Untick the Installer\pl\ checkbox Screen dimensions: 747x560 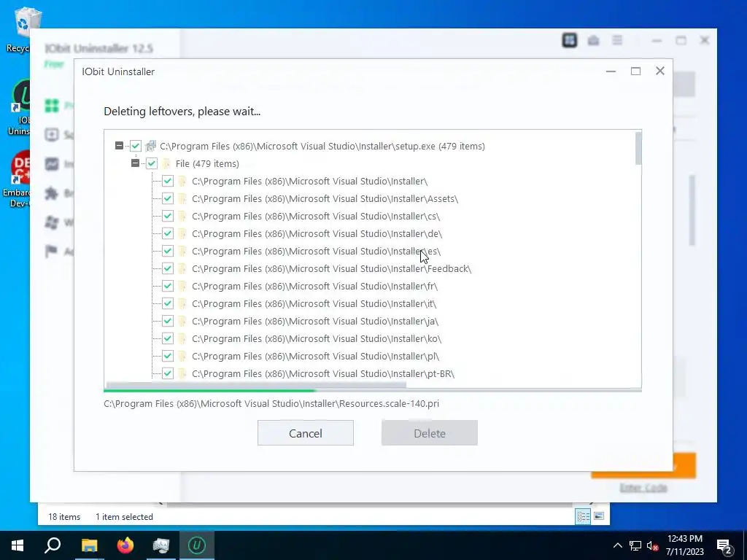point(168,356)
